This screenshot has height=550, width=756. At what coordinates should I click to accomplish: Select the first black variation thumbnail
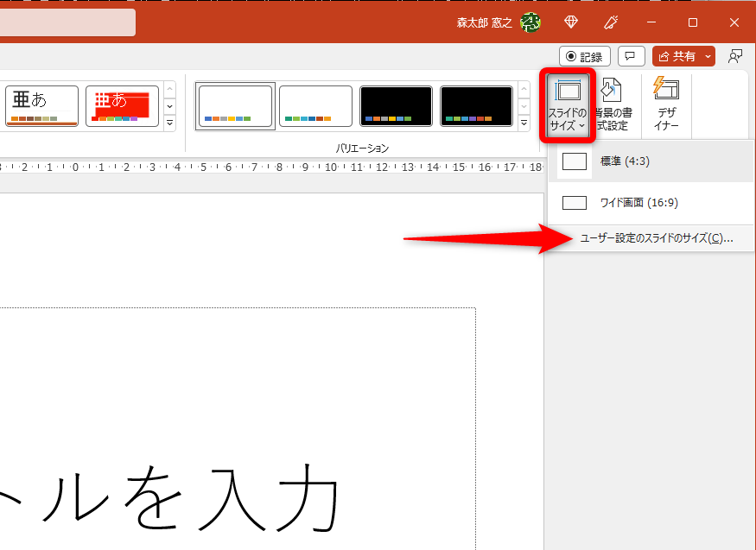click(396, 105)
